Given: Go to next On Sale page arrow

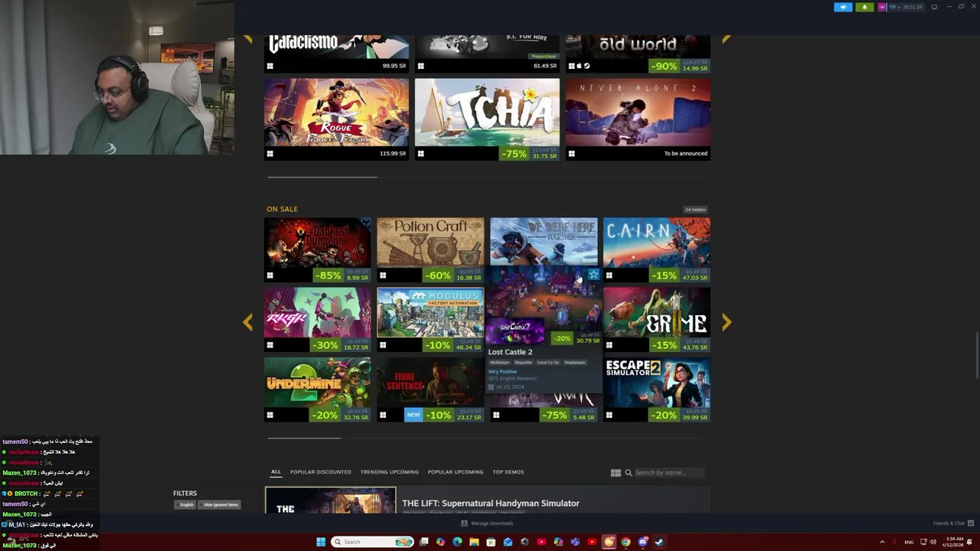Looking at the screenshot, I should [727, 322].
